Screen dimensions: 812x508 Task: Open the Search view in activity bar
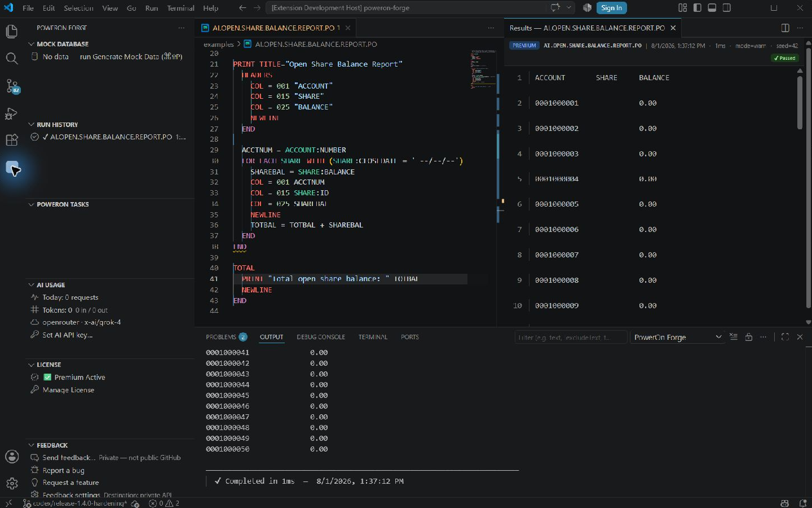[x=12, y=58]
